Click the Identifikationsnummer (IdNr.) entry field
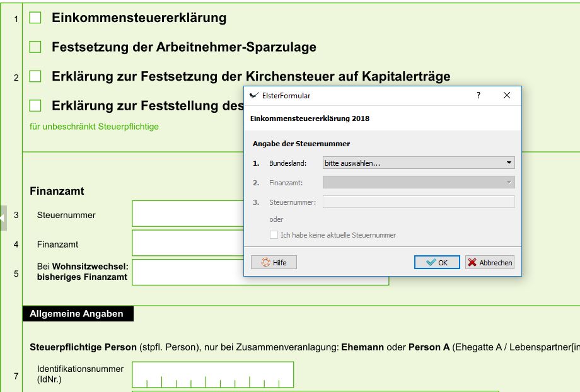The width and height of the screenshot is (580, 392). 212,374
